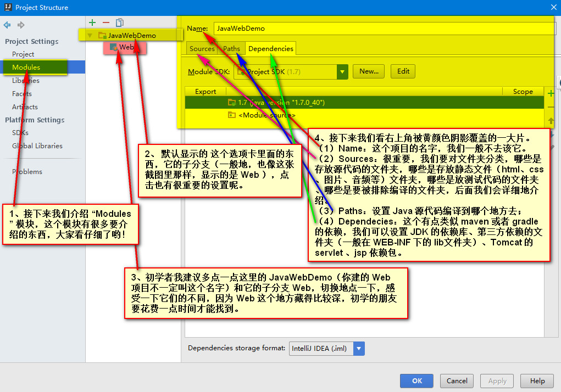The height and width of the screenshot is (392, 561).
Task: Click the IntelliJ icon in title bar
Action: pyautogui.click(x=8, y=7)
